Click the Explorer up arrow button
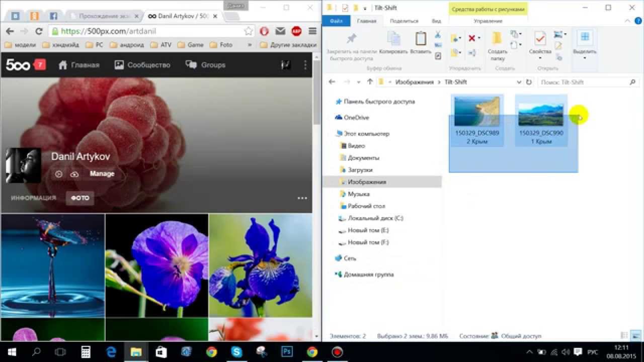 click(370, 81)
